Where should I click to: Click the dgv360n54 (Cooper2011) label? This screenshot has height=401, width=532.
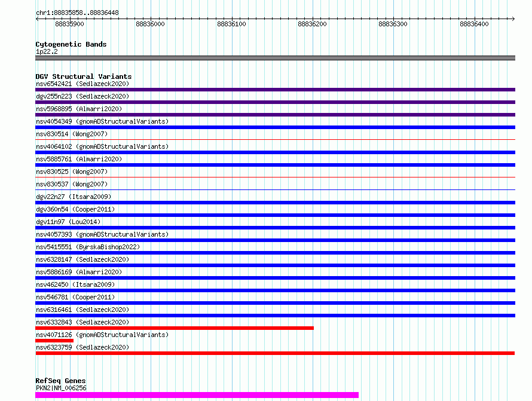click(x=75, y=209)
